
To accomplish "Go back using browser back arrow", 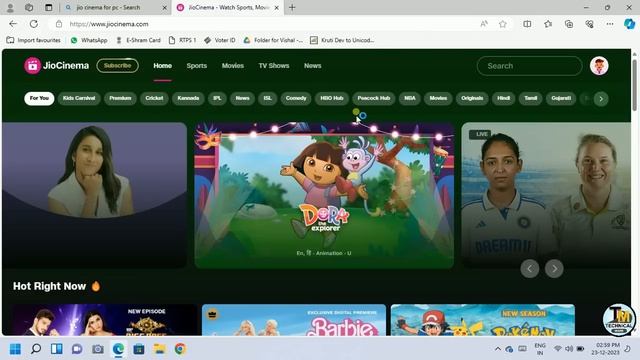I will [x=13, y=24].
